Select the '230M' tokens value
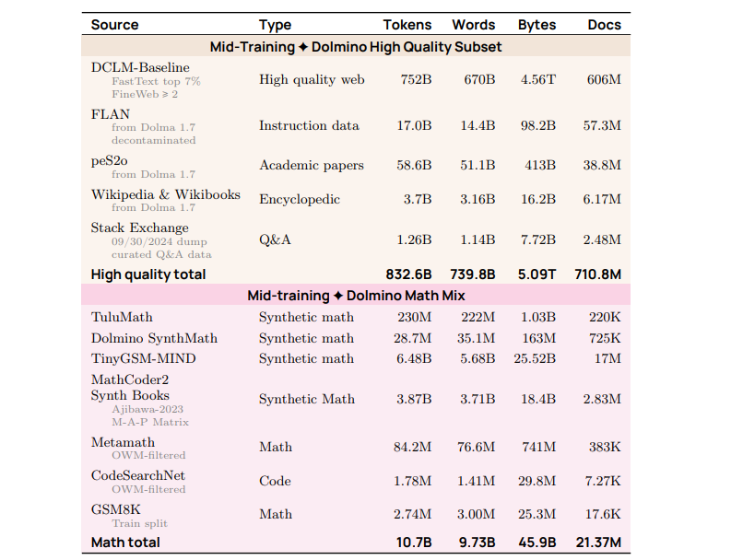743x560 pixels. (x=414, y=317)
